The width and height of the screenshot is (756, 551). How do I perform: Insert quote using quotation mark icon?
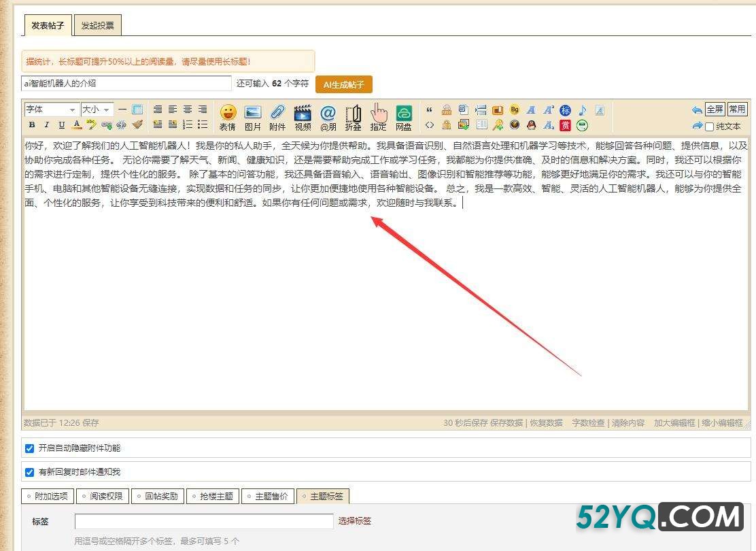coord(429,110)
